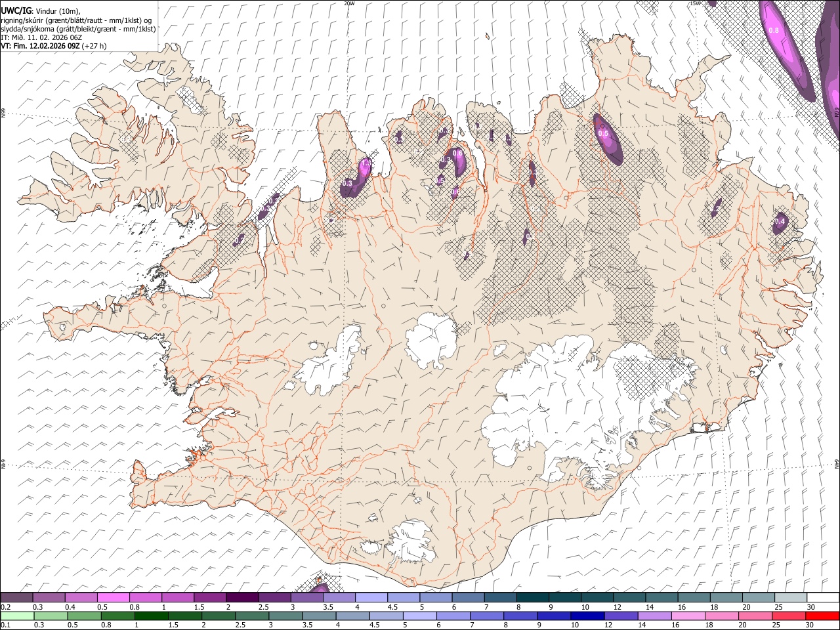The width and height of the screenshot is (840, 630).
Task: Pick the navy blue 10 swatch in lower scale
Action: click(587, 616)
